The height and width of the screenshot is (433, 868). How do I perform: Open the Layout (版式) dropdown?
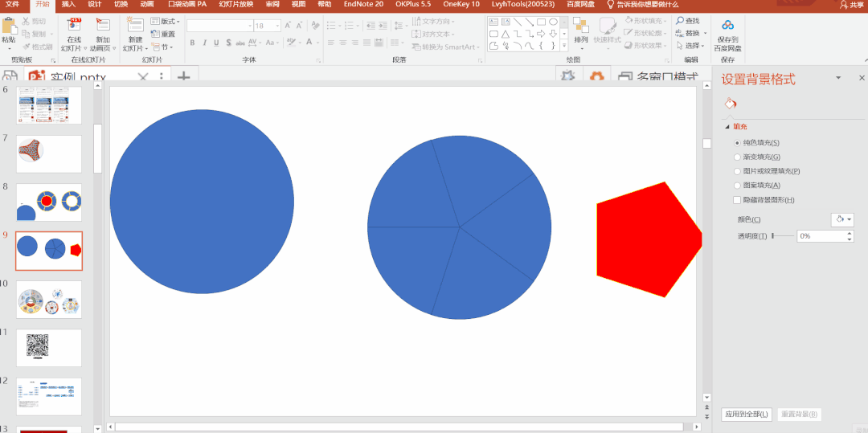pos(166,21)
